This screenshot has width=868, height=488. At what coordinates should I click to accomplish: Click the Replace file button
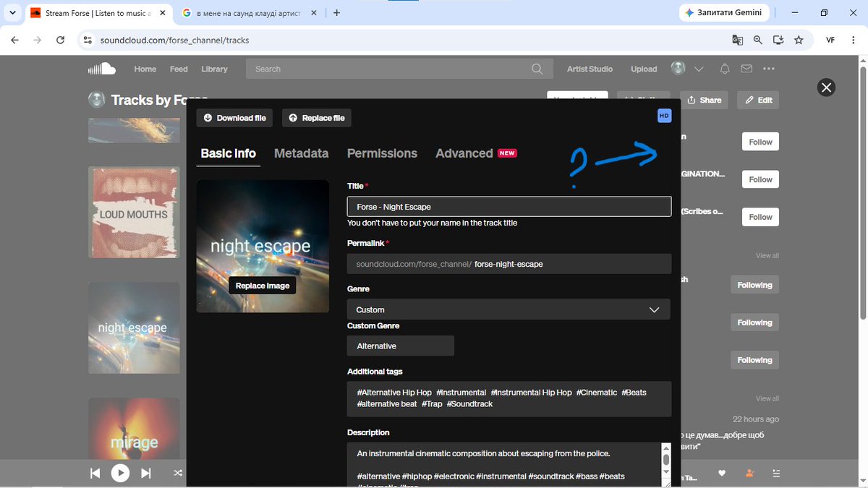[317, 118]
